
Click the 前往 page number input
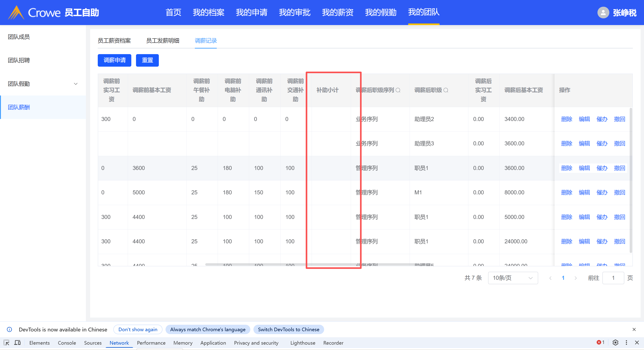[613, 278]
